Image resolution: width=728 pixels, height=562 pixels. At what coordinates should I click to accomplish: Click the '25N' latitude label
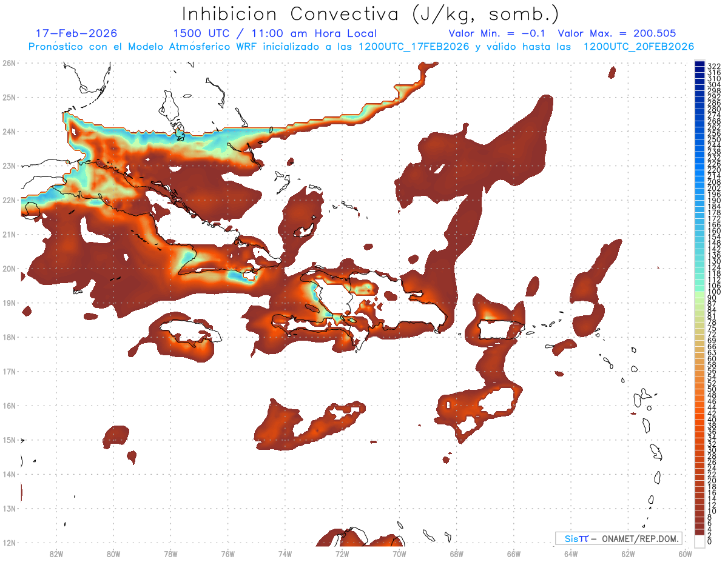click(8, 97)
